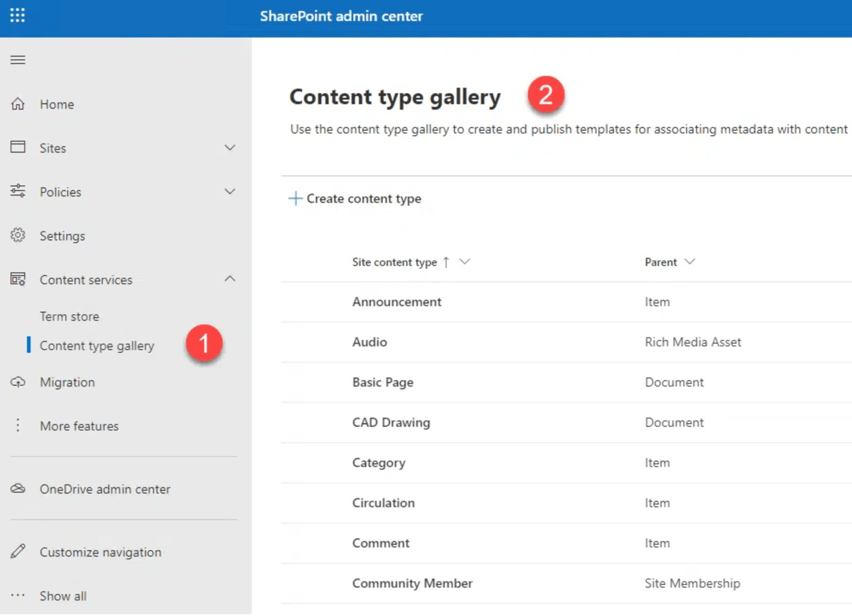
Task: Collapse the Content services chevron
Action: pos(229,279)
